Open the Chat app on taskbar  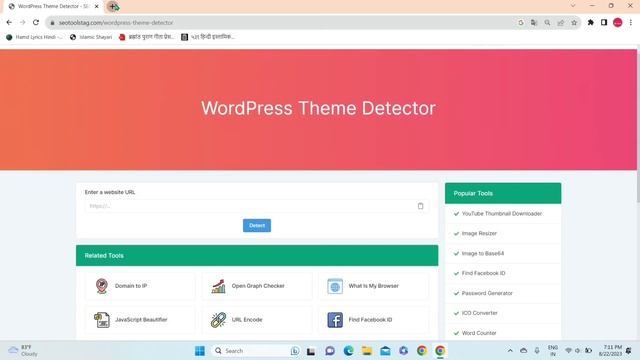[x=330, y=351]
